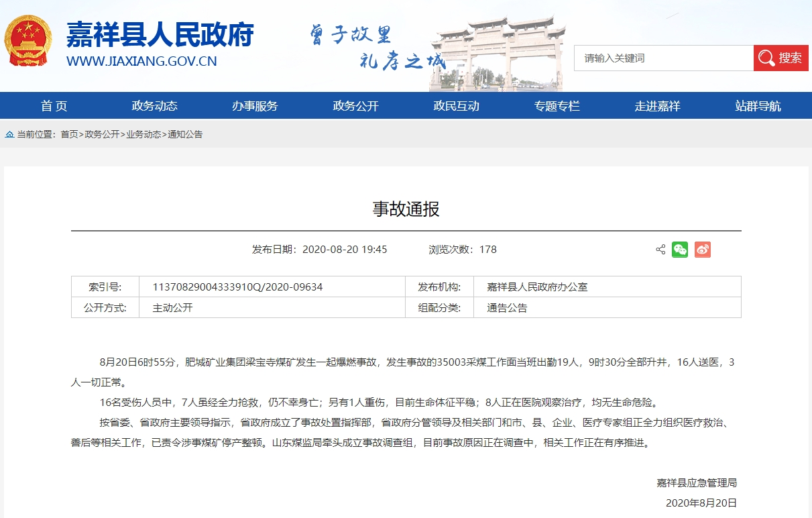Click 通知公告 breadcrumb link
Image resolution: width=812 pixels, height=518 pixels.
185,134
